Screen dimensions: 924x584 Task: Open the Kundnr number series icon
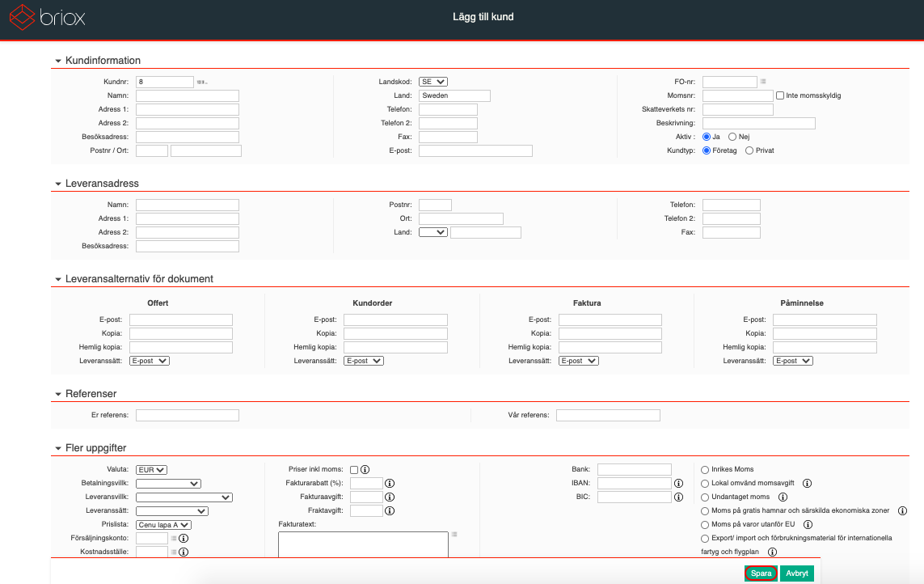click(x=201, y=82)
